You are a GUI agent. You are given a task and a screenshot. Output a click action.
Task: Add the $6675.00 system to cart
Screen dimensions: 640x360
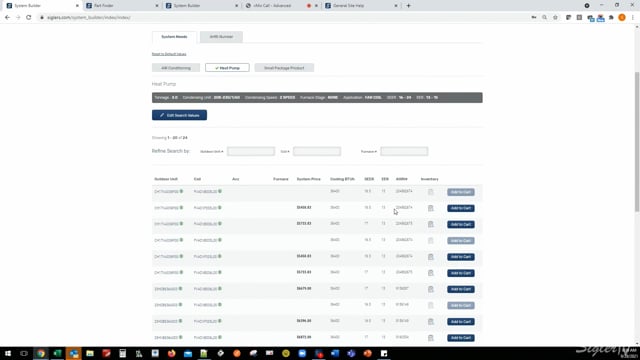coord(461,289)
